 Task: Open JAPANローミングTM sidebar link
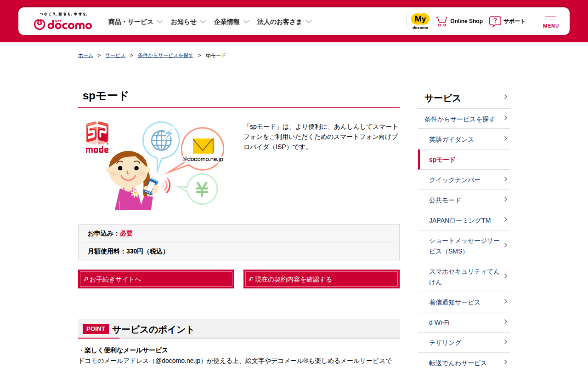click(x=464, y=220)
